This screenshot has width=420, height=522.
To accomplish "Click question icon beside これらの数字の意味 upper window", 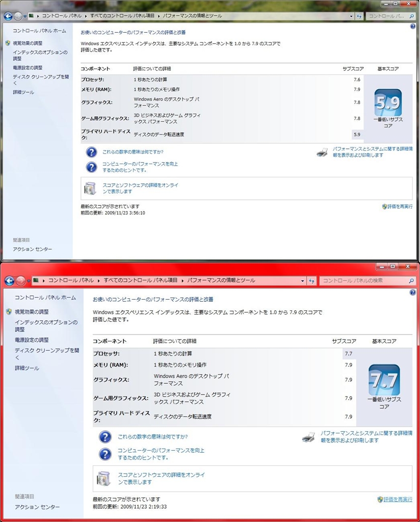I will click(92, 152).
